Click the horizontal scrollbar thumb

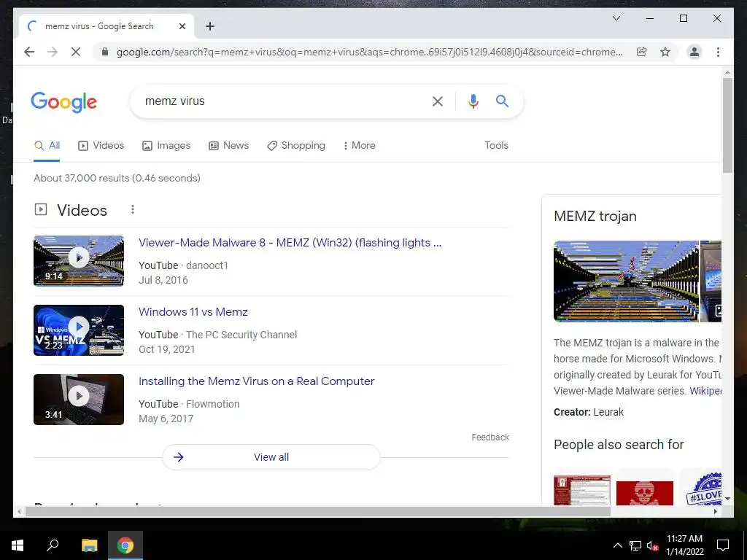[318, 512]
